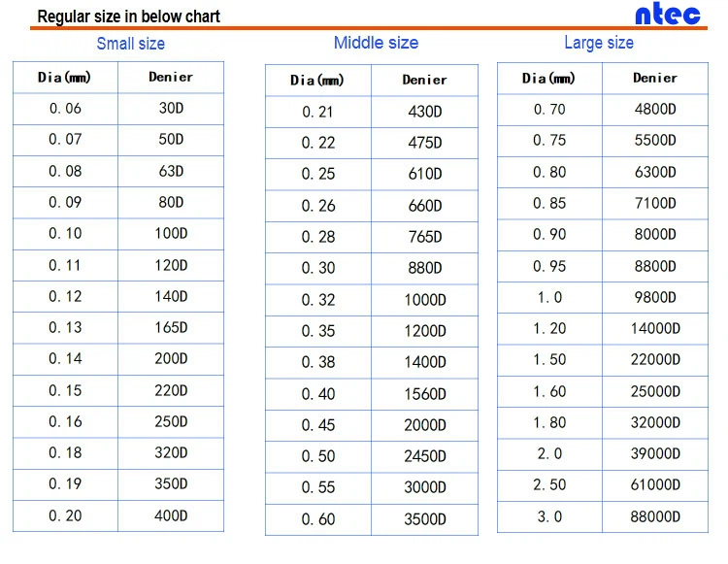This screenshot has height=564, width=728.
Task: Click the 88000D denier cell
Action: pos(655,516)
